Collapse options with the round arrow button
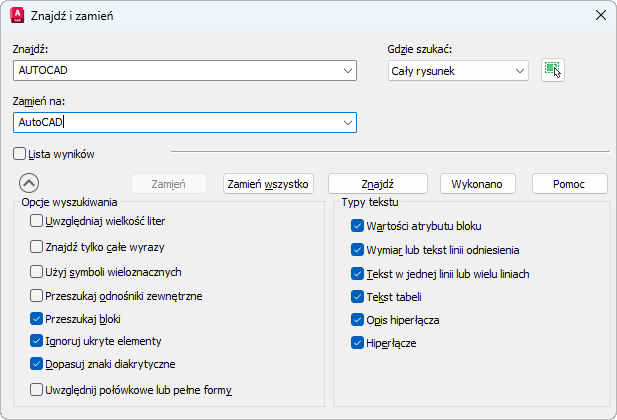The height and width of the screenshot is (420, 617). click(29, 183)
